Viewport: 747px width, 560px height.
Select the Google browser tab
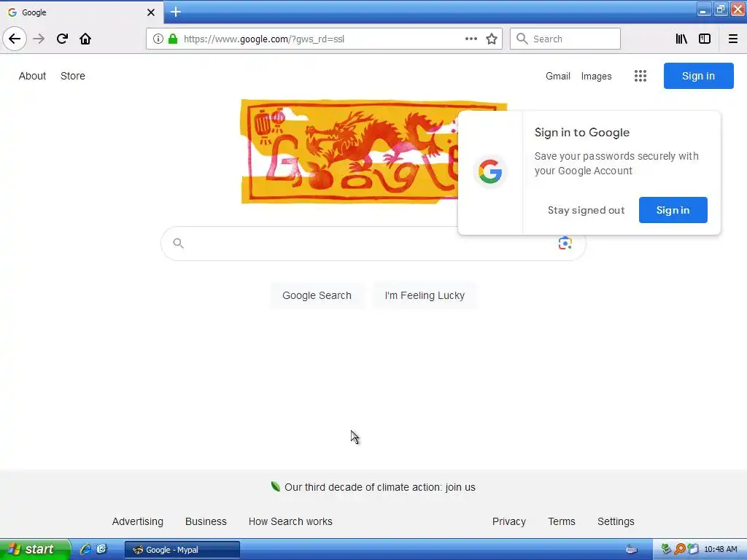[81, 12]
